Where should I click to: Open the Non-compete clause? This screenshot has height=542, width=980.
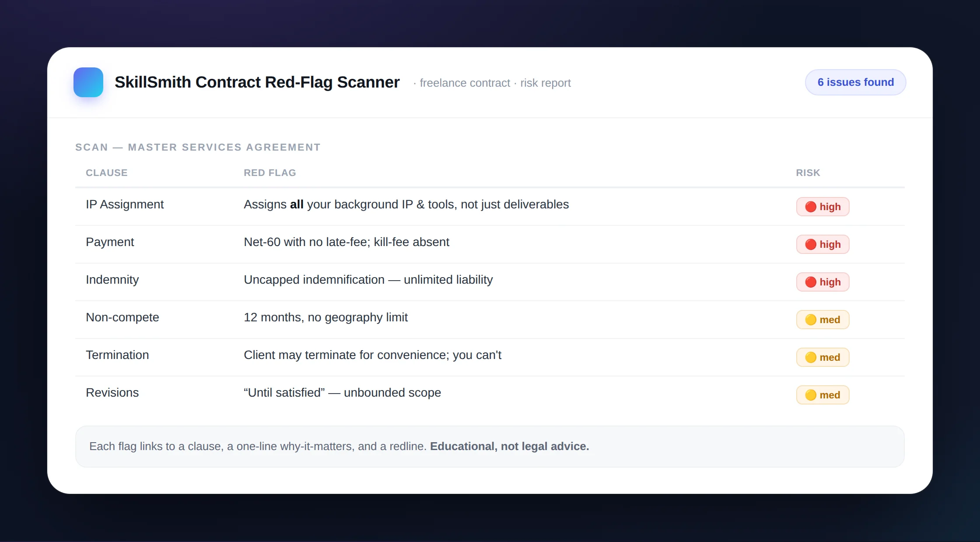122,317
